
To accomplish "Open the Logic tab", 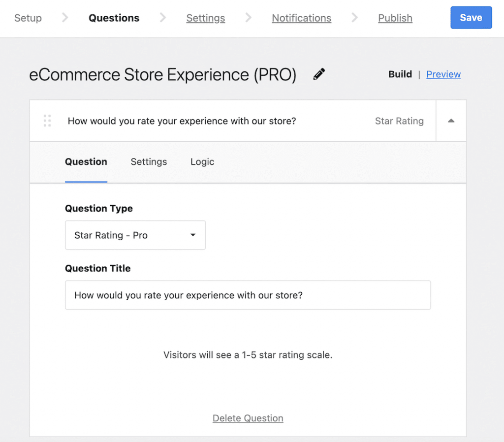I will point(202,161).
